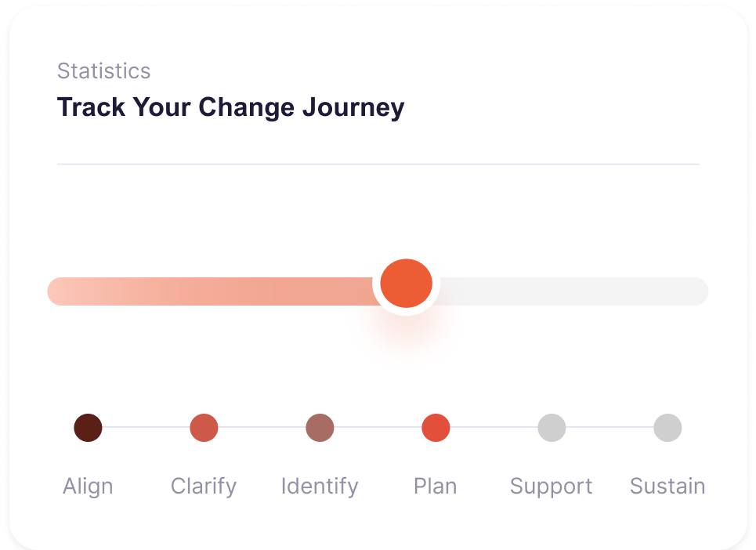Click timeline line between Align and Clarify

point(146,427)
